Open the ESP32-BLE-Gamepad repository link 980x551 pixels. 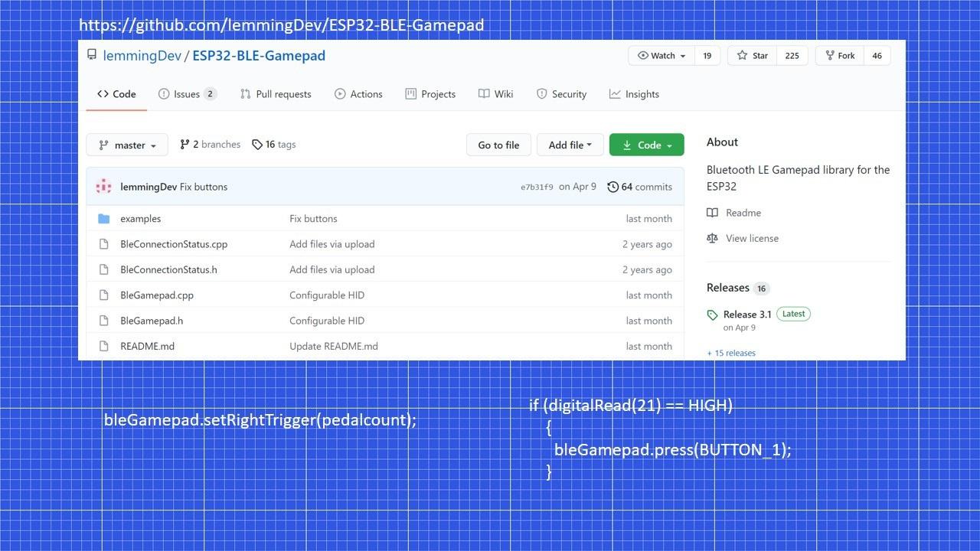[x=259, y=55]
